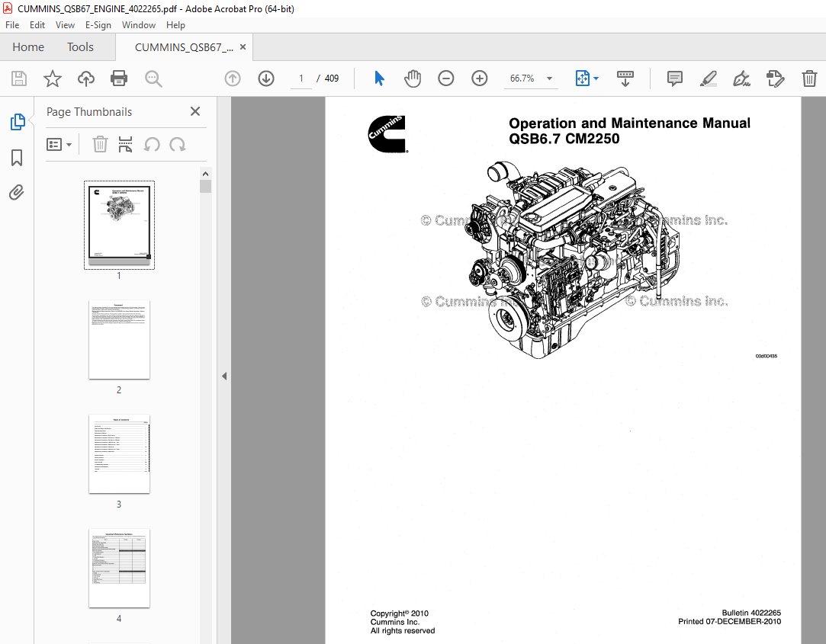Close the Page Thumbnails panel

pos(195,111)
